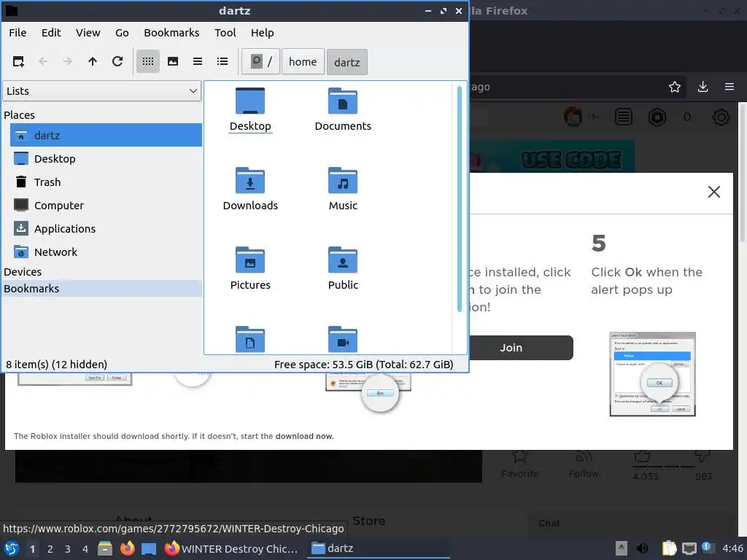Switch to workspace 2

click(x=50, y=549)
